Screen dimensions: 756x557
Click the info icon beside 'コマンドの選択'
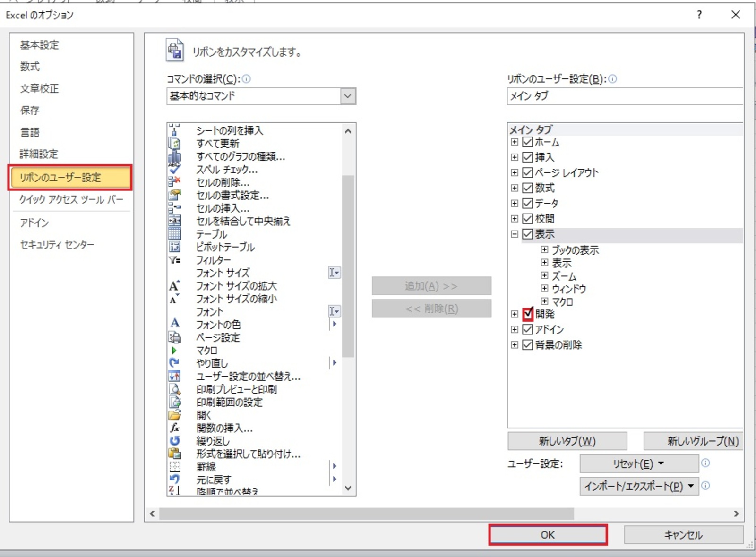(246, 79)
